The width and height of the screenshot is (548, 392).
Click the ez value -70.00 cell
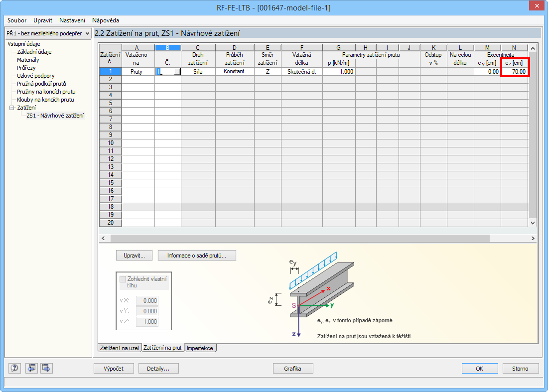515,72
